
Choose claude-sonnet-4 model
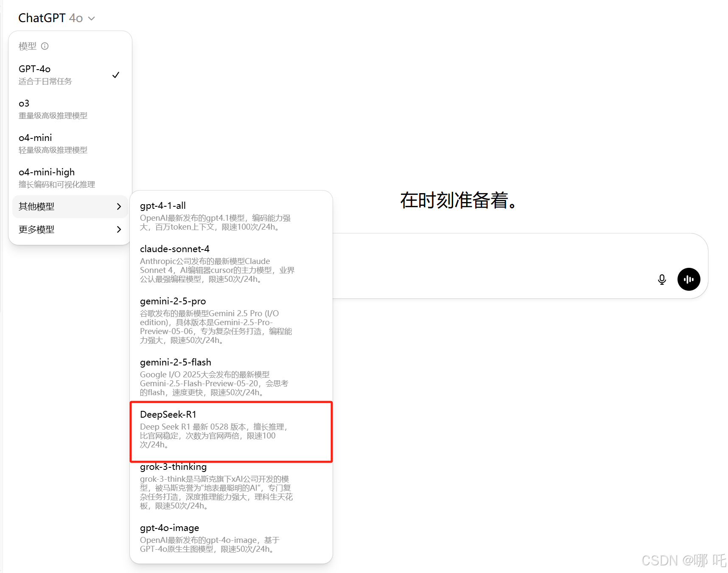coord(231,264)
